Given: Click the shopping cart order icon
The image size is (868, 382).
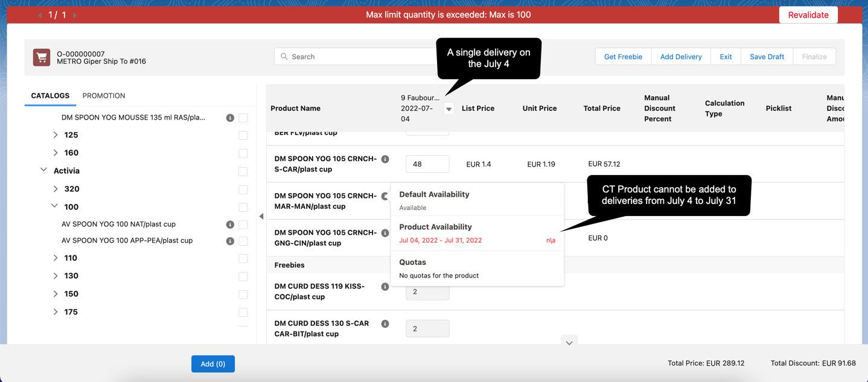Looking at the screenshot, I should pos(42,57).
